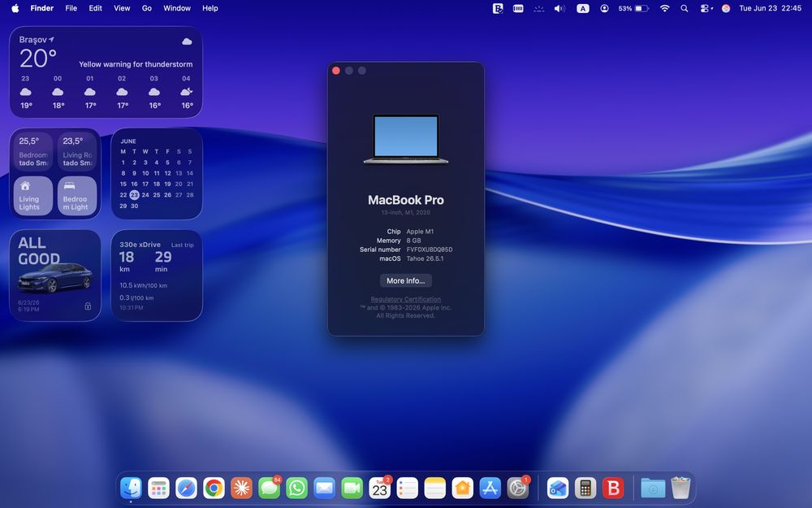This screenshot has width=812, height=508.
Task: Open the battery status at 53%
Action: (633, 8)
